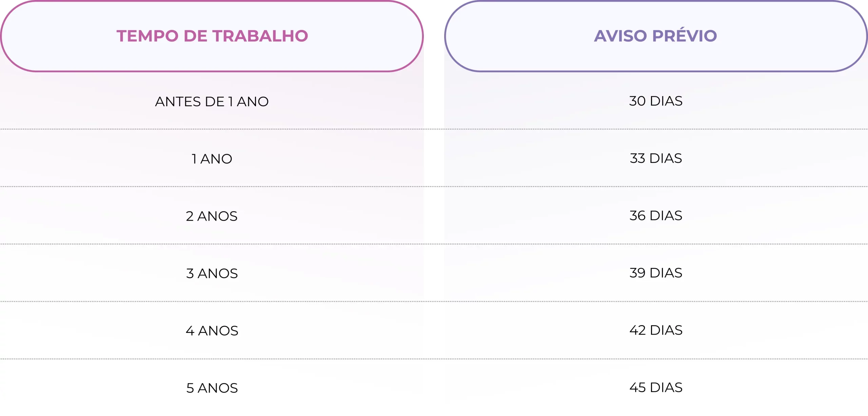868x416 pixels.
Task: Click dotted divider between 1 ANO and 2 ANOS
Action: coord(434,187)
